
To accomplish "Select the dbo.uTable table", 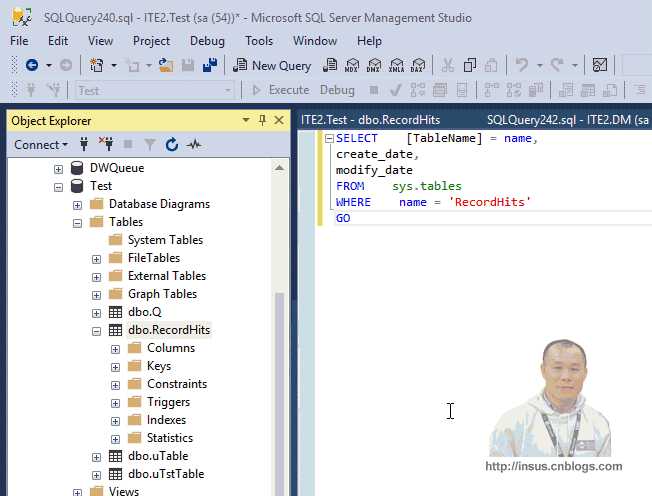I will click(x=158, y=456).
